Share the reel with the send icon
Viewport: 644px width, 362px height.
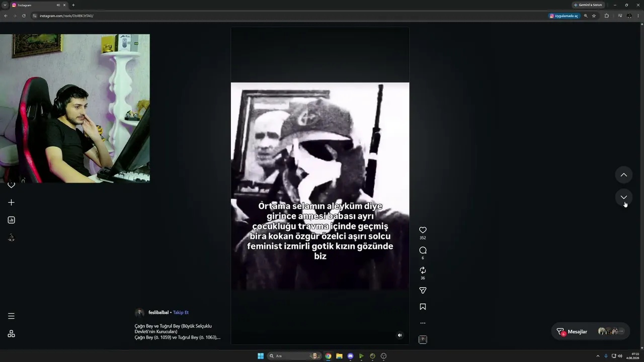[423, 291]
